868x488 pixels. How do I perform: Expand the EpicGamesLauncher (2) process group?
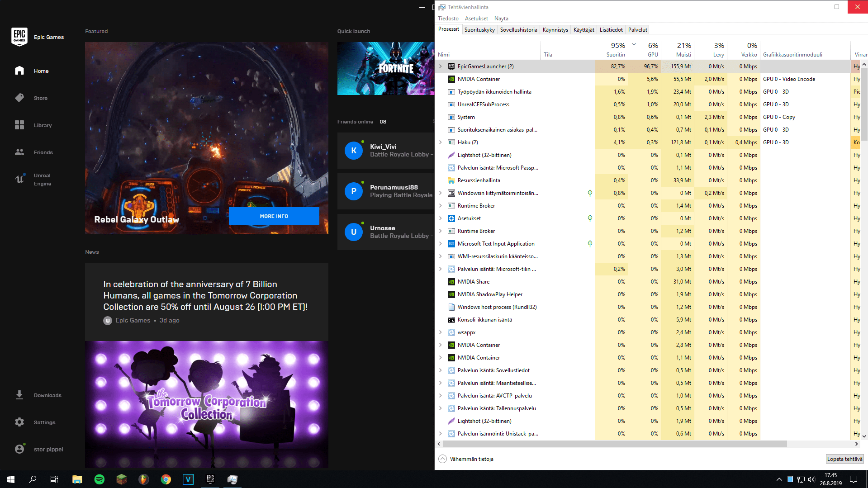tap(441, 66)
